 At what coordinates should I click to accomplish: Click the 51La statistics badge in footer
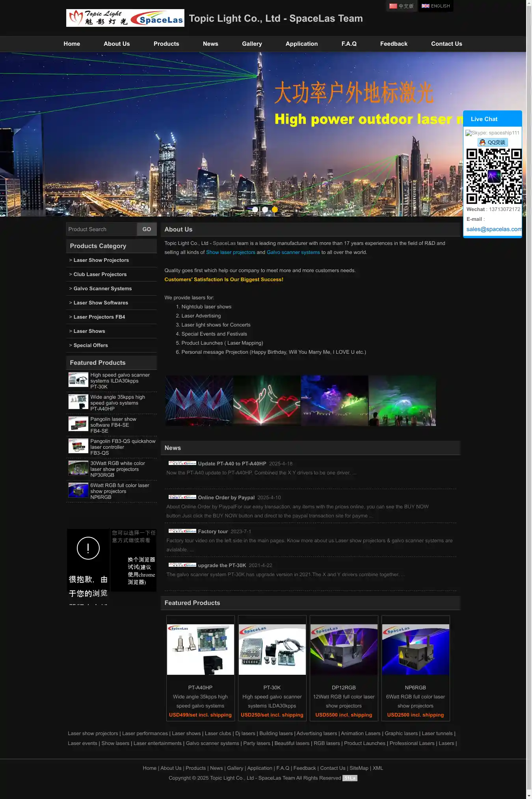(x=350, y=778)
